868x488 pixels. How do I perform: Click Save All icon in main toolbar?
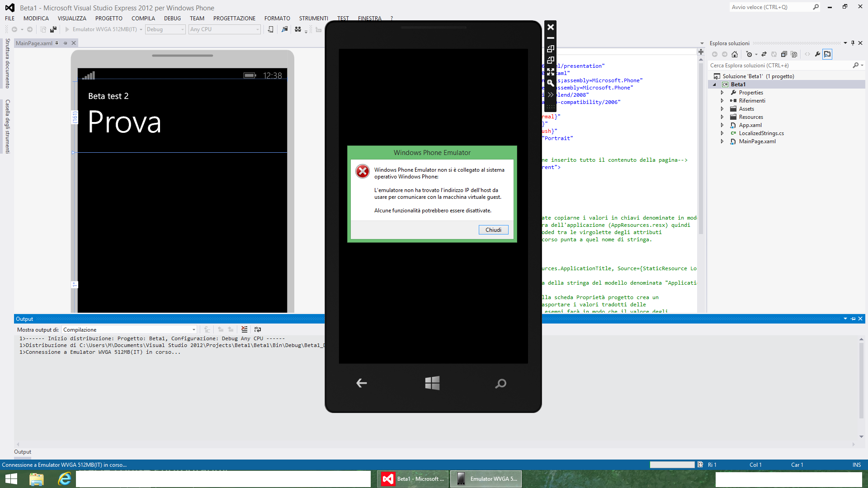[53, 29]
